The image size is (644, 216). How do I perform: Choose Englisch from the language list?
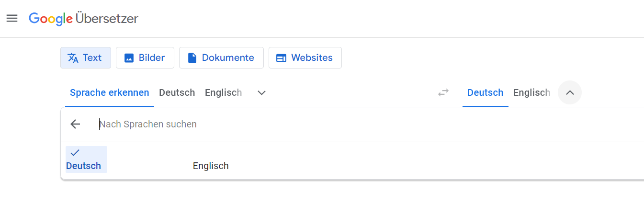coord(211,166)
